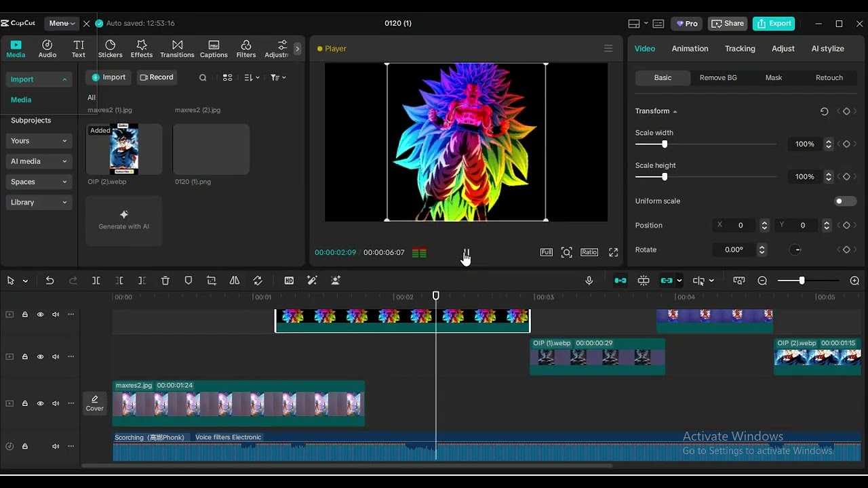
Task: Open the media sort dropdown
Action: [x=252, y=78]
